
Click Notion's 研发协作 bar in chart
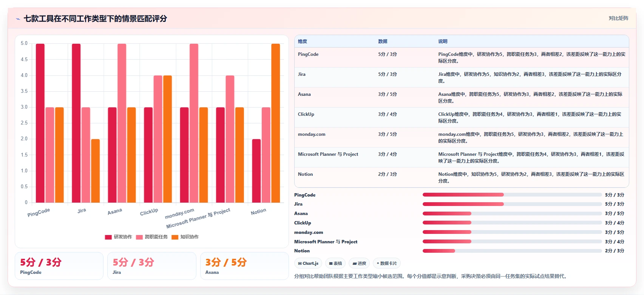click(256, 171)
